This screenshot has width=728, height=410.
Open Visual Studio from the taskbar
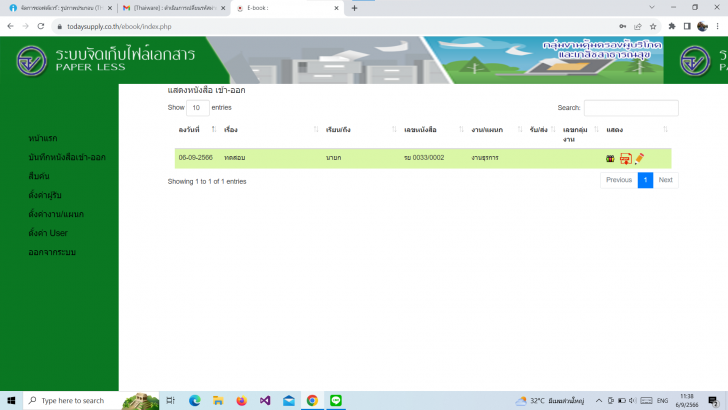point(265,400)
